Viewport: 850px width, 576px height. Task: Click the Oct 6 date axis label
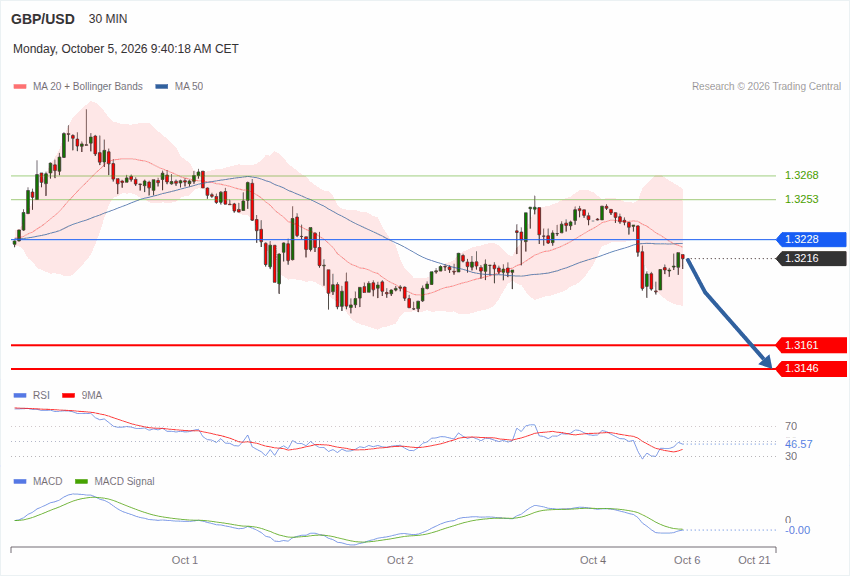[x=687, y=560]
